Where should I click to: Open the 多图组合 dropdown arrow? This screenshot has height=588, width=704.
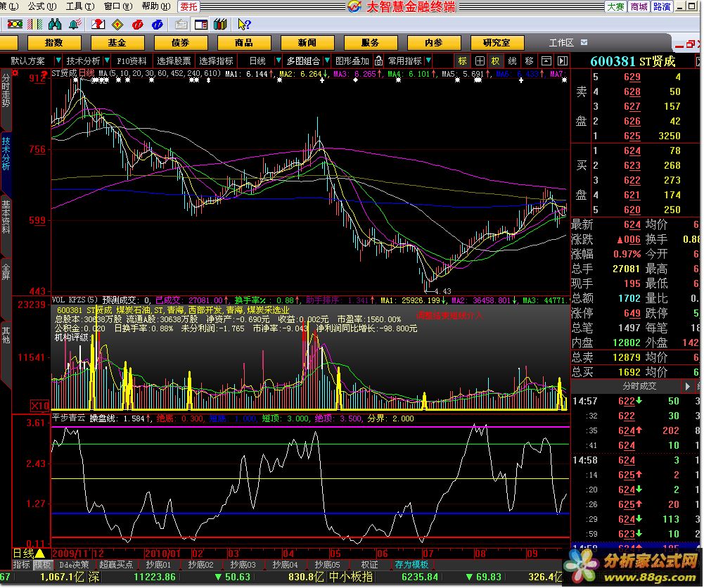point(327,60)
